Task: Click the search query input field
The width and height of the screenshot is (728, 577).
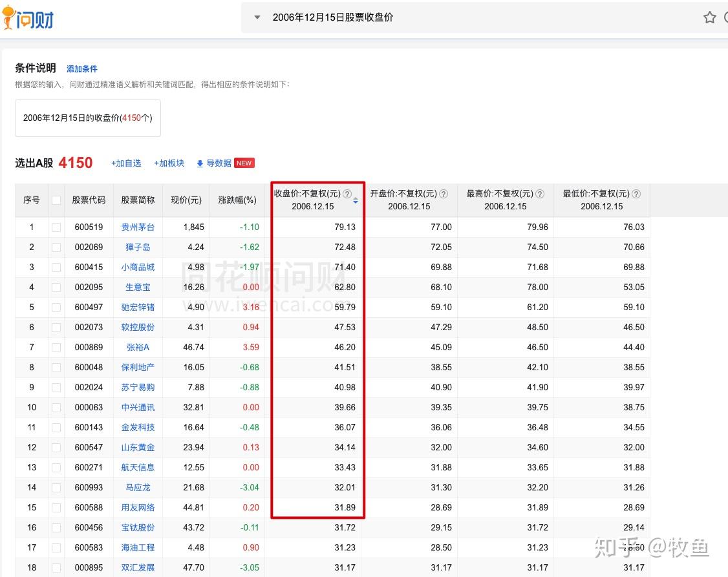Action: point(483,17)
